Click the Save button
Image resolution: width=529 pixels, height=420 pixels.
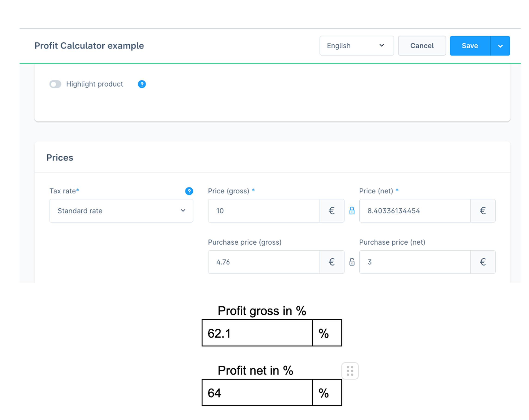click(470, 46)
